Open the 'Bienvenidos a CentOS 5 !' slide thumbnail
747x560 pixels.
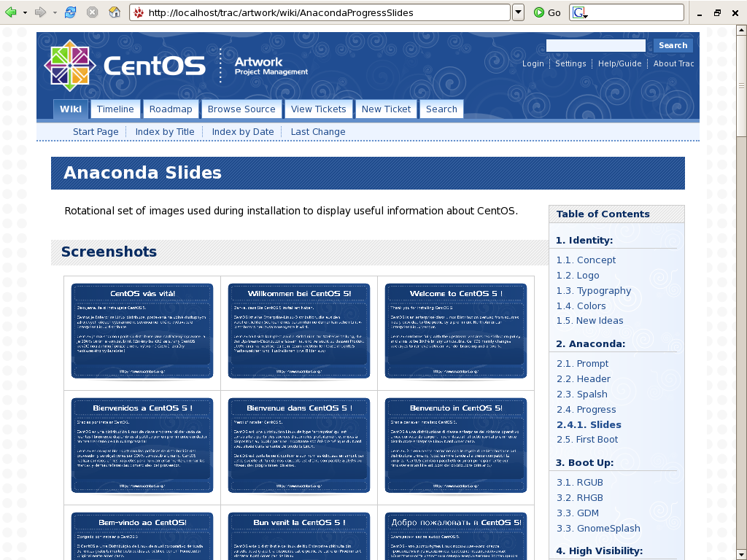(x=142, y=446)
